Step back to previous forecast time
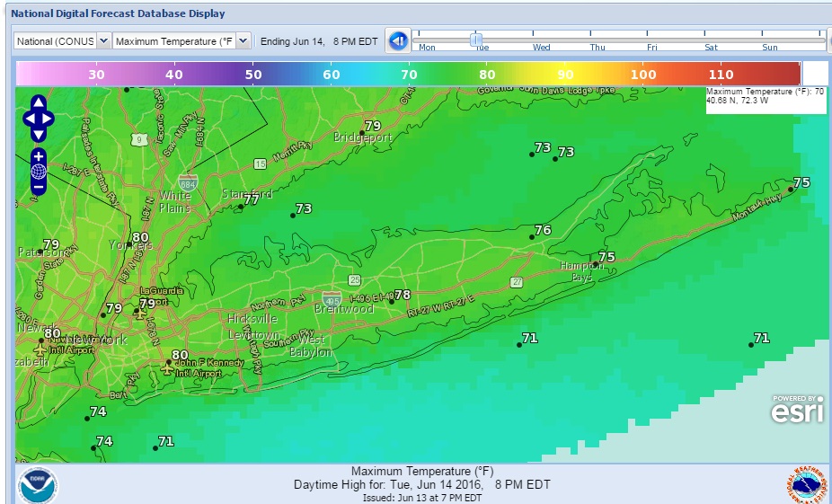Screen dimensions: 832x504 tap(397, 40)
